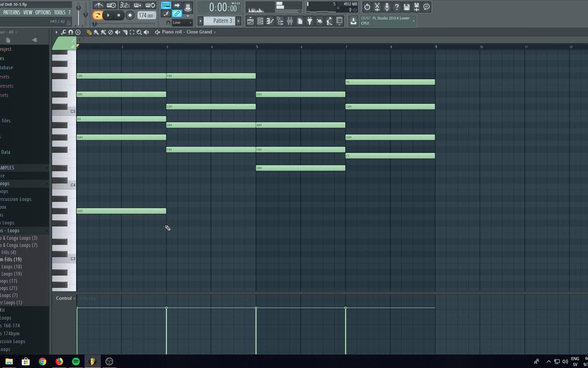Expand the FL Studio news panel arrow
588x368 pixels.
[x=414, y=21]
